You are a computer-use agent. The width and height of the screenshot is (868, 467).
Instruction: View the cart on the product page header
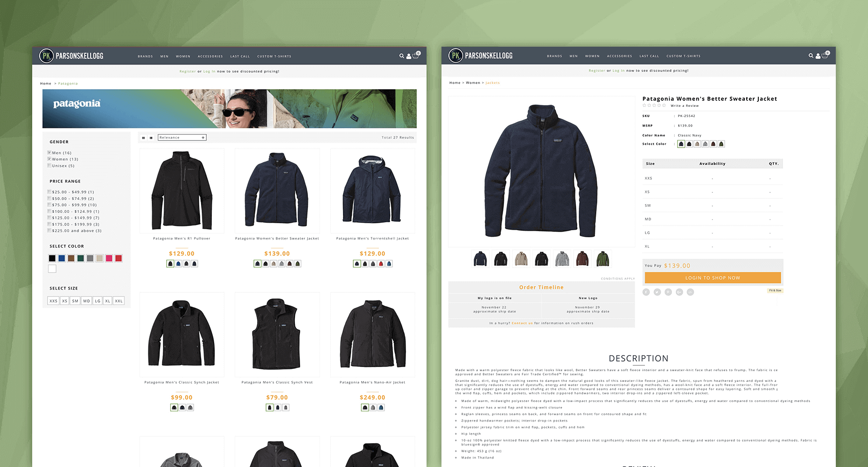pyautogui.click(x=826, y=55)
